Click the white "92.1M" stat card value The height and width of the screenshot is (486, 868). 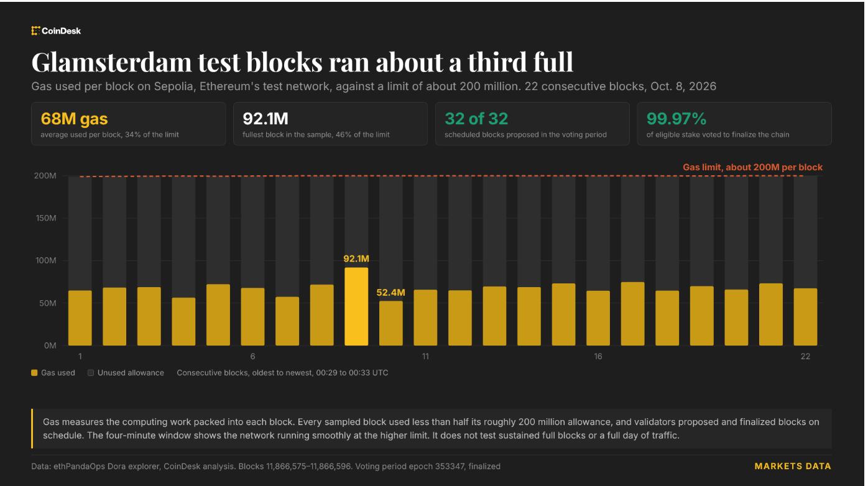point(265,119)
